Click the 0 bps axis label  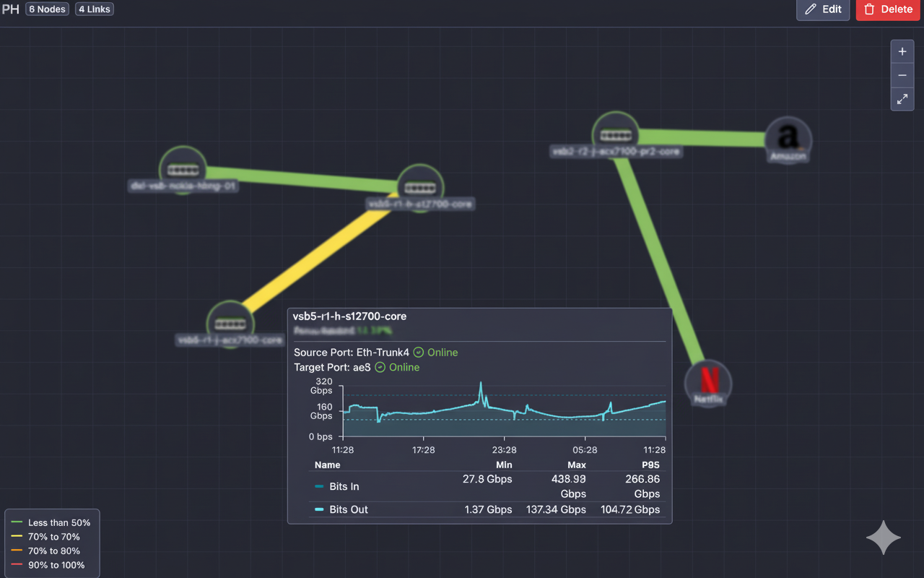[x=321, y=436]
